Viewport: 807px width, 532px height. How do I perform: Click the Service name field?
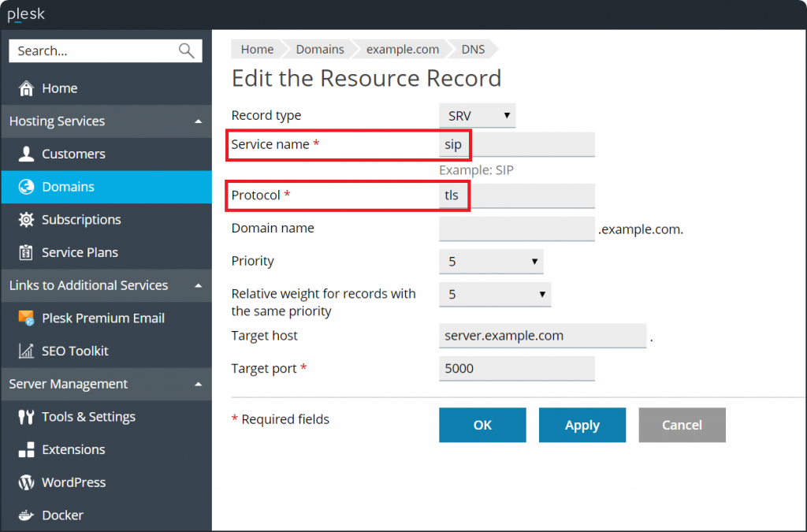click(x=517, y=144)
